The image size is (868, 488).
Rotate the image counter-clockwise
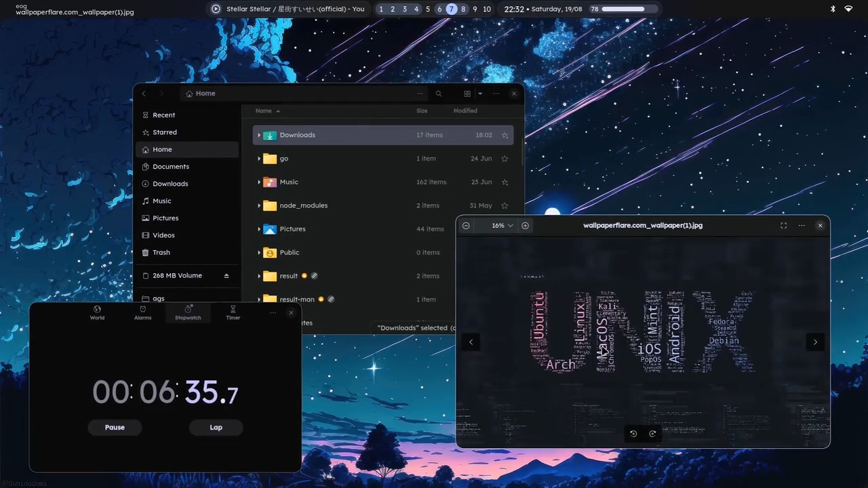[x=633, y=434]
